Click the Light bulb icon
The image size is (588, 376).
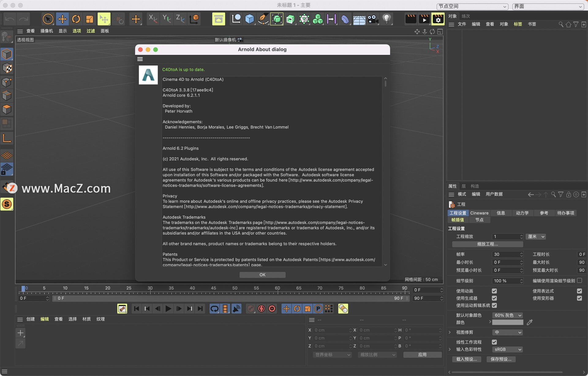pyautogui.click(x=386, y=19)
